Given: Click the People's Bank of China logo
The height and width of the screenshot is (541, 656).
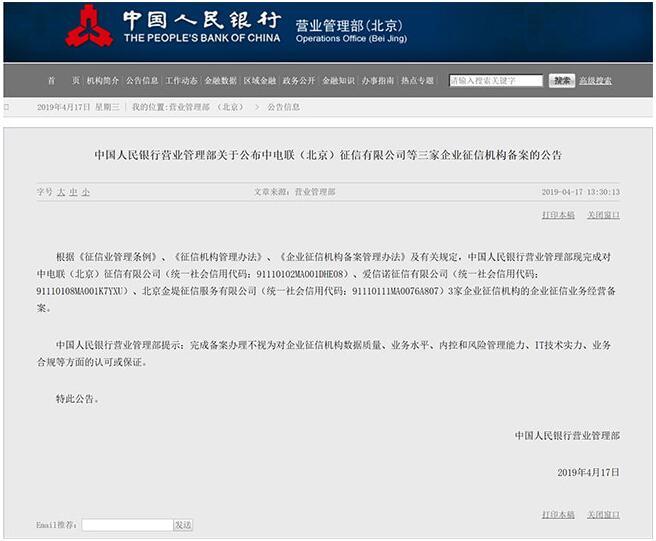Looking at the screenshot, I should pyautogui.click(x=89, y=30).
